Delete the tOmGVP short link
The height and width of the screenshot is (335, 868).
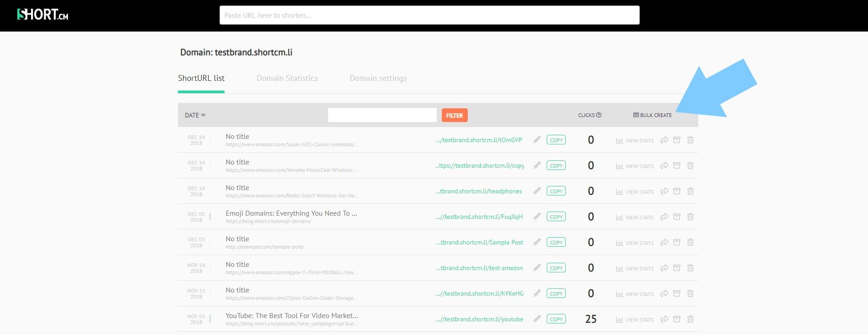tap(690, 140)
